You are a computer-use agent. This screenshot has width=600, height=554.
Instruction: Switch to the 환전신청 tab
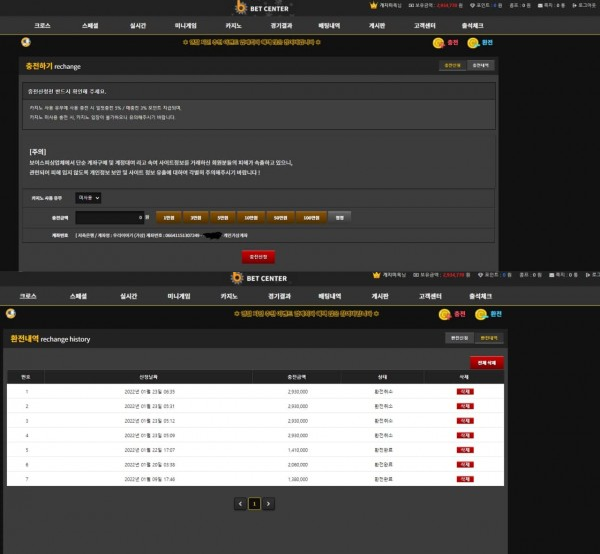tap(460, 338)
